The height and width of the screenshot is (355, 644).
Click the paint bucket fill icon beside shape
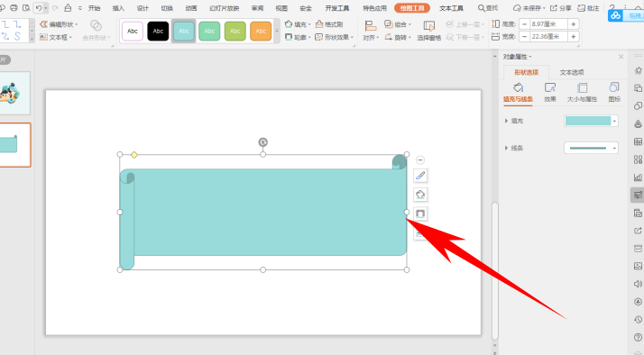click(420, 195)
